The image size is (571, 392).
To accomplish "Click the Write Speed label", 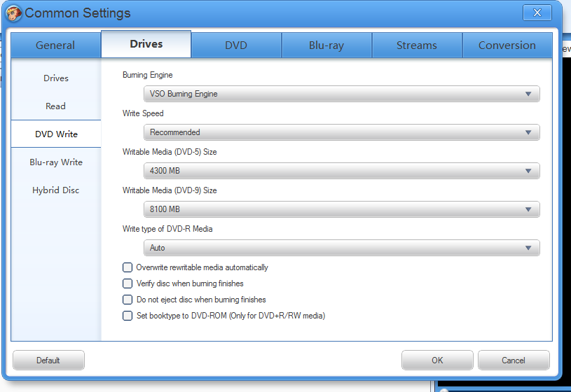I will click(143, 113).
